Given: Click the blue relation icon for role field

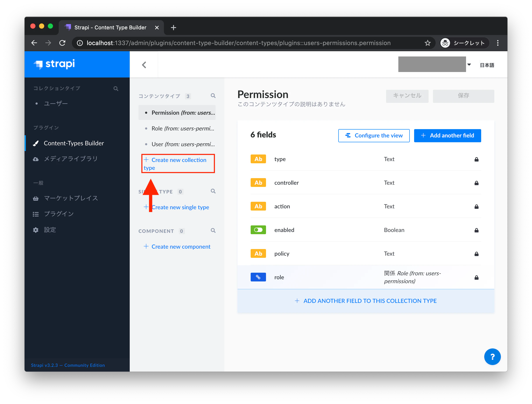Looking at the screenshot, I should pyautogui.click(x=258, y=277).
